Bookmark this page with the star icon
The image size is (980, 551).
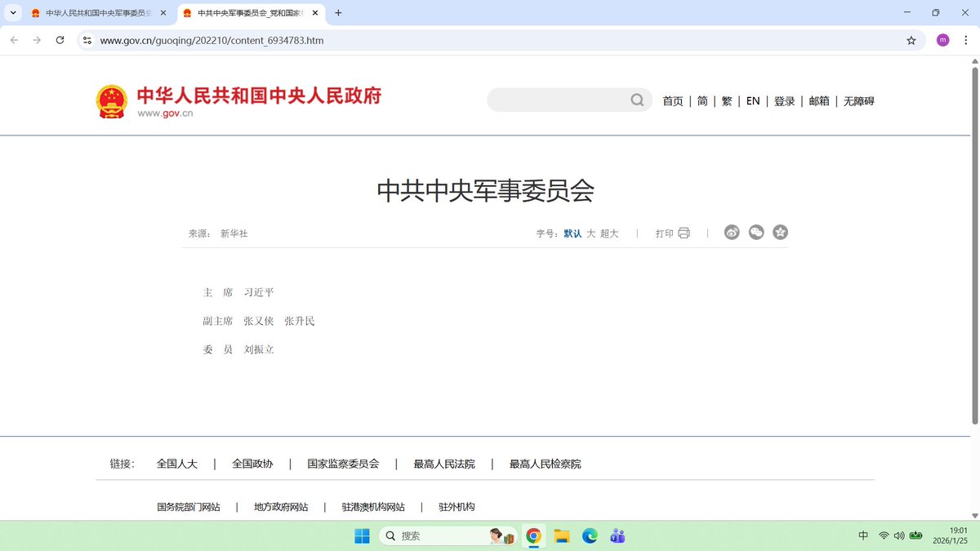coord(911,40)
